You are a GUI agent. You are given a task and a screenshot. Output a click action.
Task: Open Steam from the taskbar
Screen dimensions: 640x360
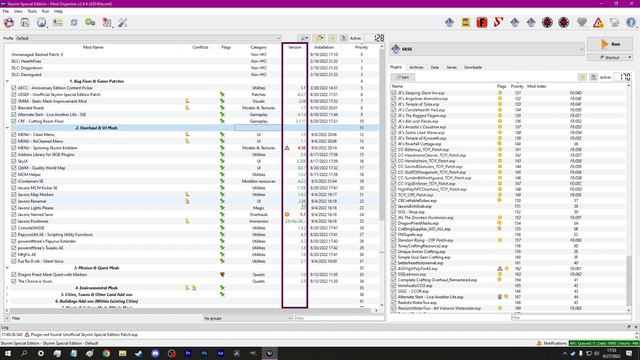pyautogui.click(x=139, y=353)
